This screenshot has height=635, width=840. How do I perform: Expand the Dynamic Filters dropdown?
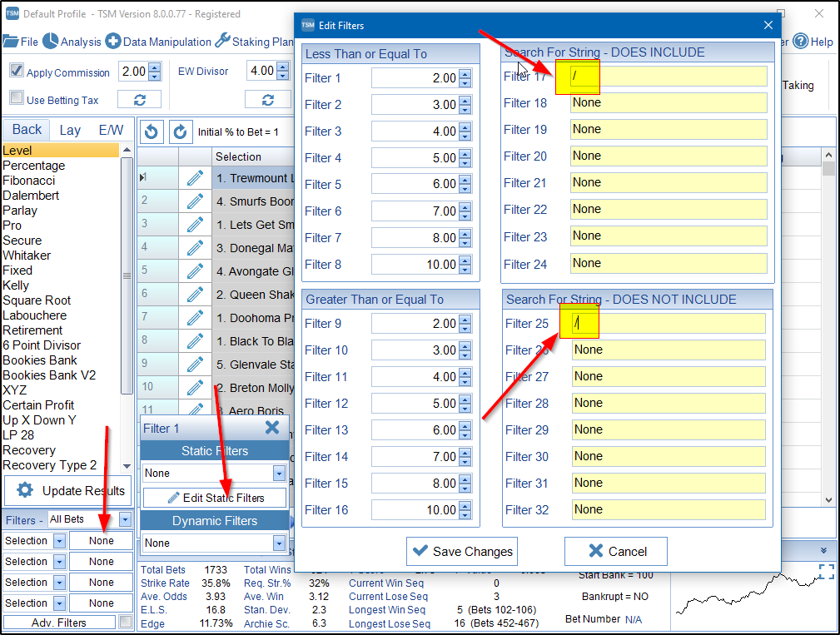pyautogui.click(x=279, y=543)
